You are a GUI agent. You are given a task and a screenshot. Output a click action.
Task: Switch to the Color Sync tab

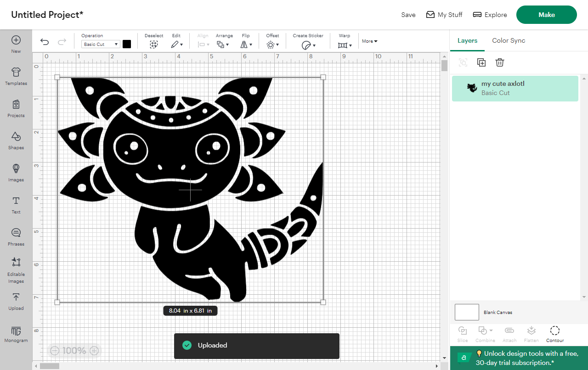coord(509,40)
